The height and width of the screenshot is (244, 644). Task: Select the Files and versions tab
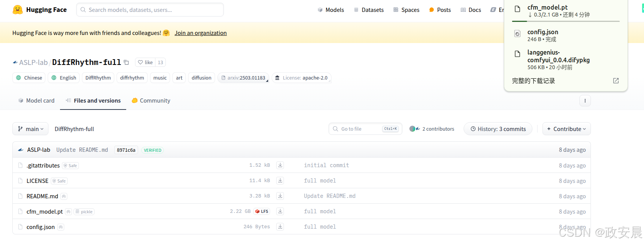pyautogui.click(x=93, y=100)
